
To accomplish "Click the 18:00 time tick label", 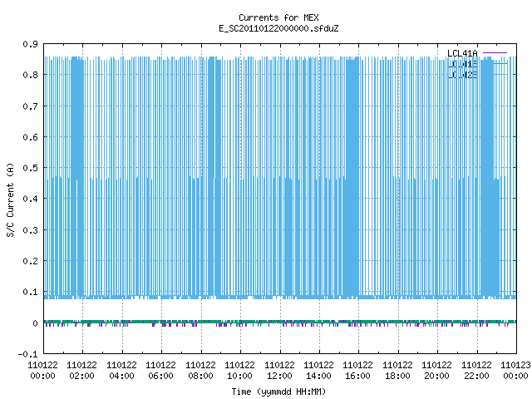I will pyautogui.click(x=397, y=376).
